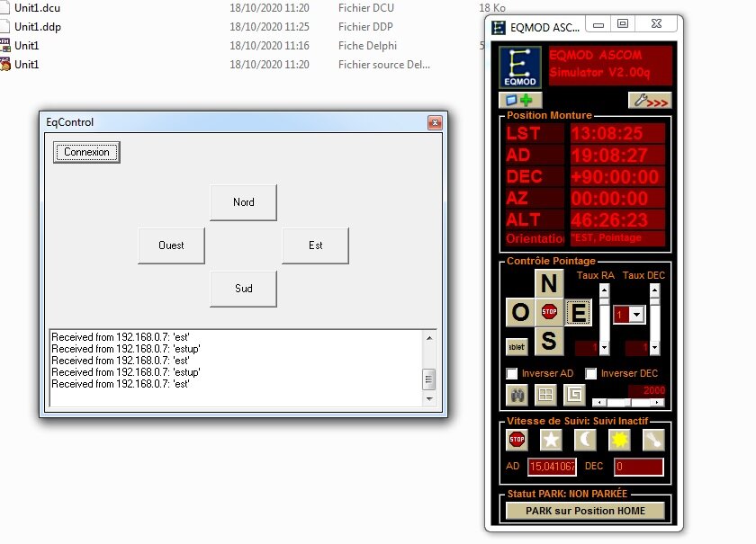This screenshot has height=544, width=756.
Task: Click the EqControl log scrollbar down arrow
Action: pyautogui.click(x=429, y=399)
